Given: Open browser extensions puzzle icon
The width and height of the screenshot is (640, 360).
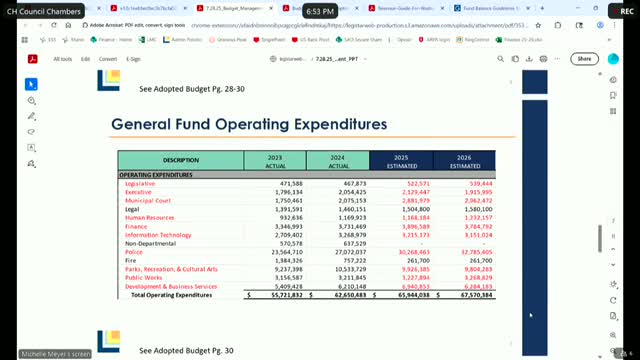Looking at the screenshot, I should (558, 25).
